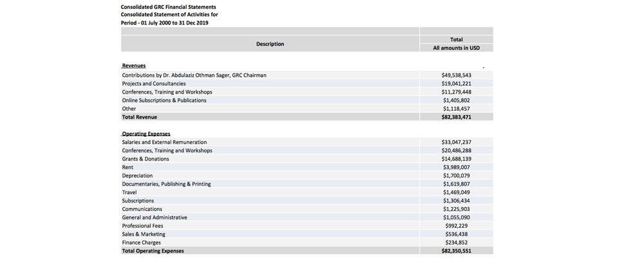Click the Total column header
644x258 pixels.
pos(456,39)
